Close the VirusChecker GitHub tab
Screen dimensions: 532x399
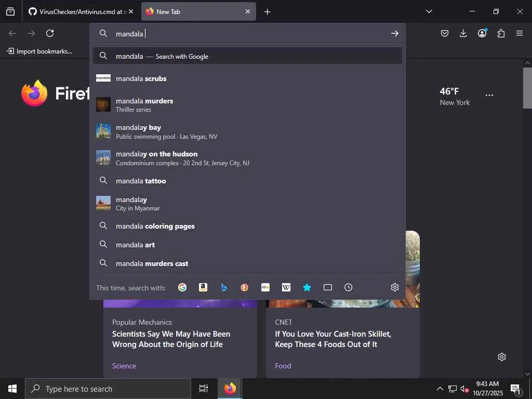click(131, 11)
